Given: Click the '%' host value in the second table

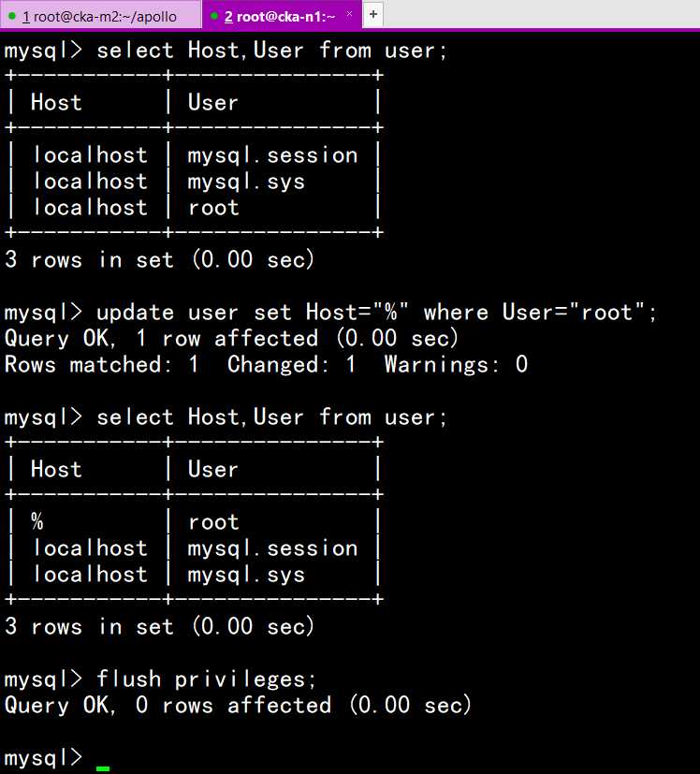Looking at the screenshot, I should (37, 521).
